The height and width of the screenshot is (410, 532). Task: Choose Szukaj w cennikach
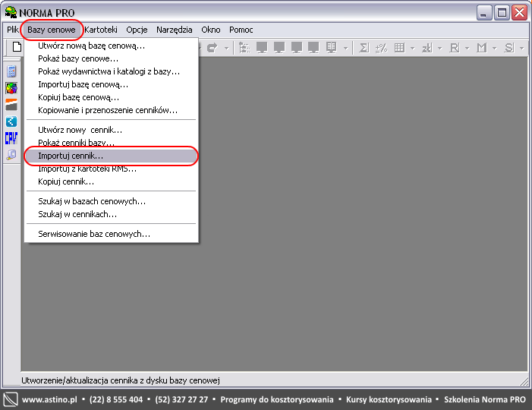[x=112, y=214]
